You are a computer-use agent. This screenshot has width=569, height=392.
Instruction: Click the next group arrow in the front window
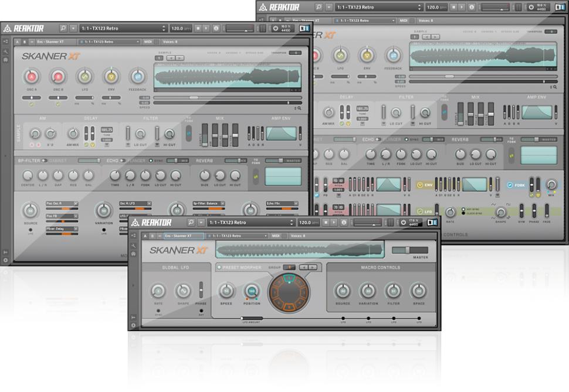(x=312, y=267)
